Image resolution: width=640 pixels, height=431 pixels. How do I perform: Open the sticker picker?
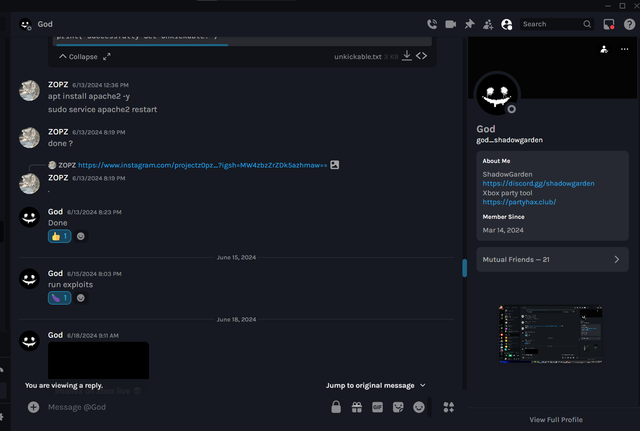pos(398,407)
